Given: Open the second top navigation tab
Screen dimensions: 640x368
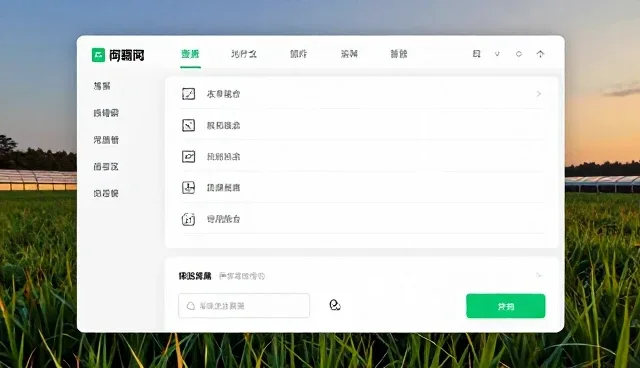Looking at the screenshot, I should [x=244, y=54].
